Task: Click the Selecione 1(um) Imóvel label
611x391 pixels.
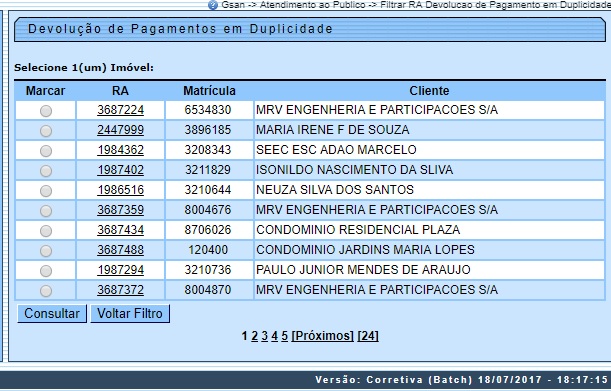Action: (84, 68)
